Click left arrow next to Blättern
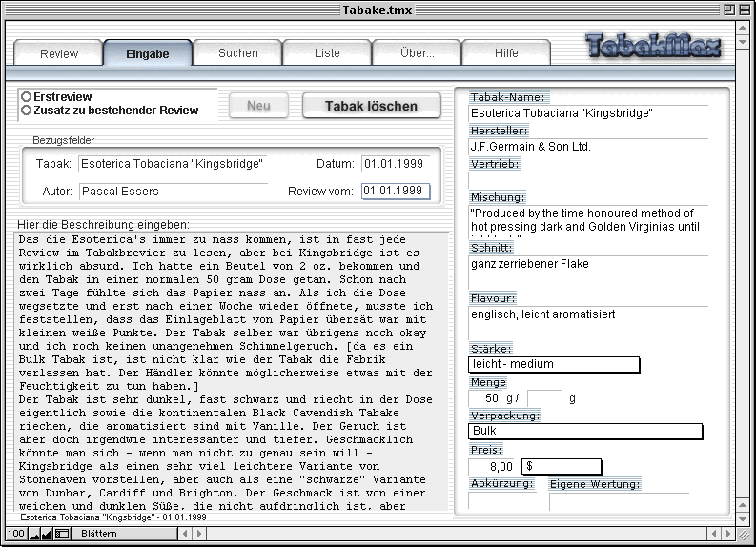Screen dimensions: 756x547 pos(185,534)
